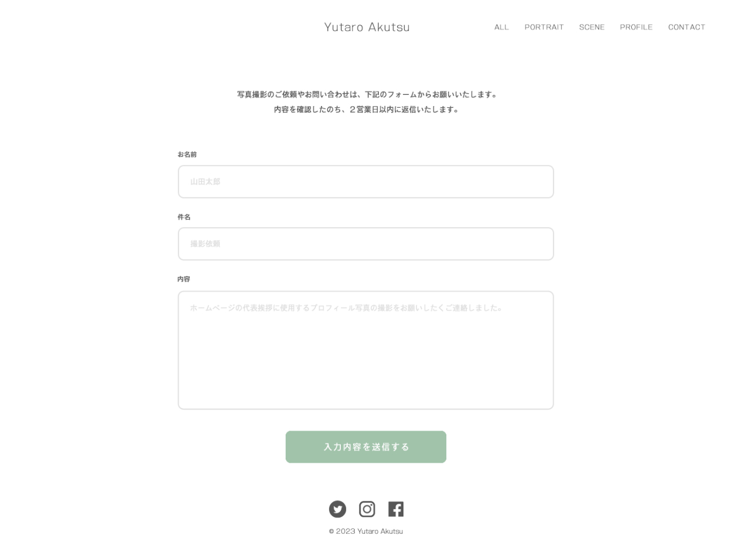
Task: Go to the ALL gallery menu item
Action: [x=501, y=27]
